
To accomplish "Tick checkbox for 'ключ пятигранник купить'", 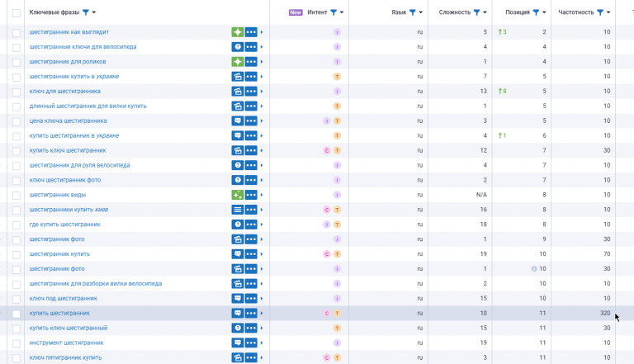I will [x=17, y=358].
